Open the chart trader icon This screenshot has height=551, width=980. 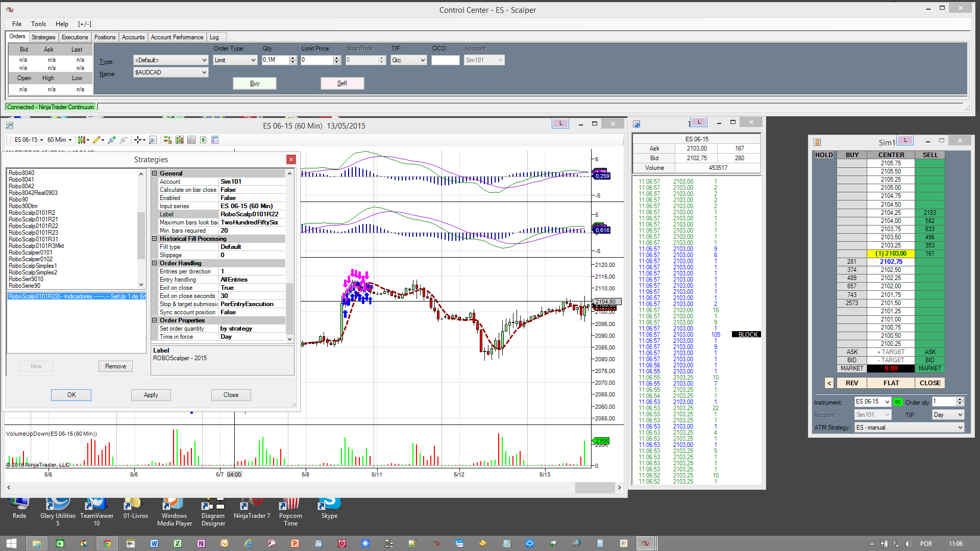pyautogui.click(x=167, y=140)
